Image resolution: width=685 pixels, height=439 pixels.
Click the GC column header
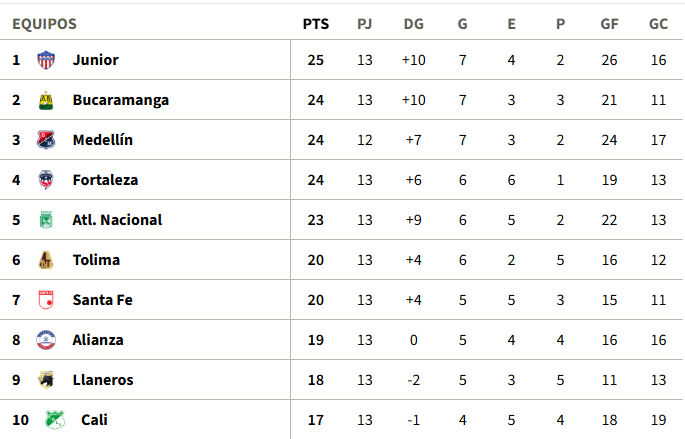658,24
